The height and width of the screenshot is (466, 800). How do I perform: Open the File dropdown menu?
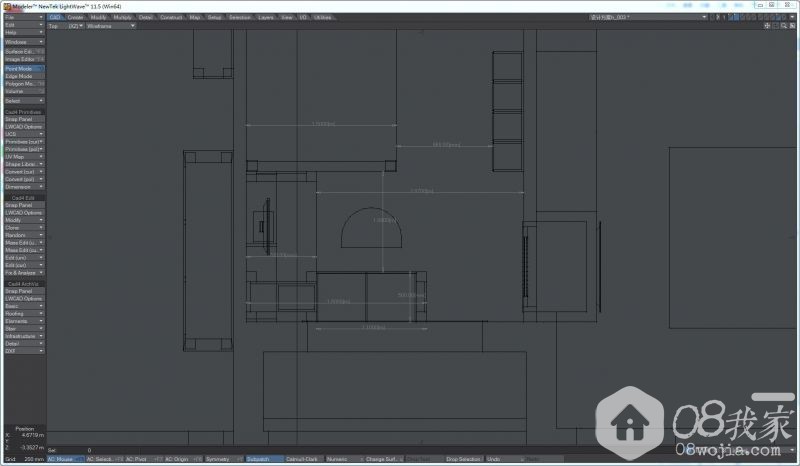pos(23,17)
